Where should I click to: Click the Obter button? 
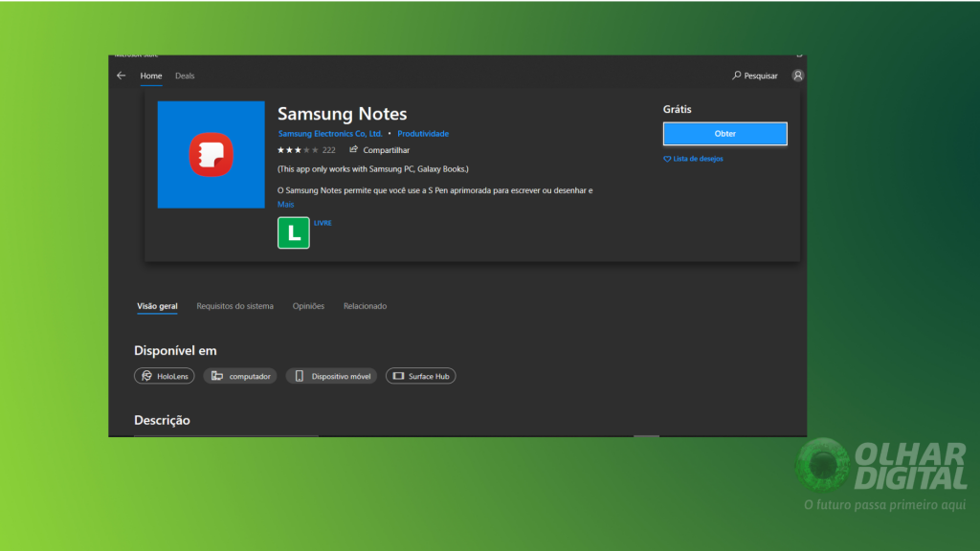(x=724, y=133)
